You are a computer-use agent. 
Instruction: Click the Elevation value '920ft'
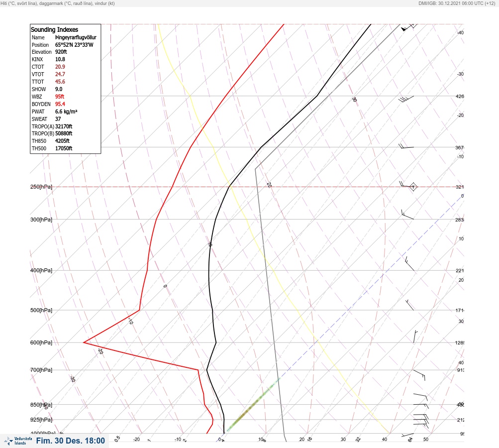click(61, 52)
